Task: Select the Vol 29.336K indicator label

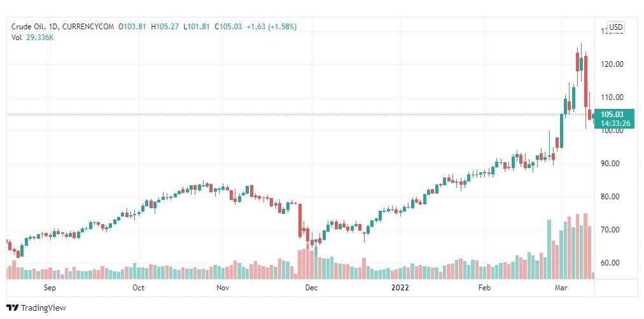Action: point(32,38)
